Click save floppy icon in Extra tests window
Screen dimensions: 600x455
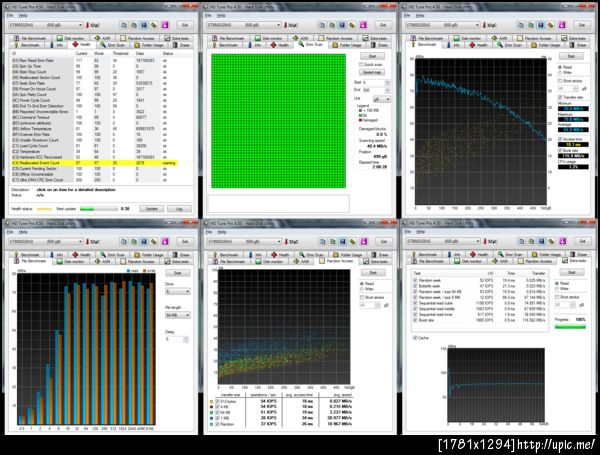[x=541, y=241]
